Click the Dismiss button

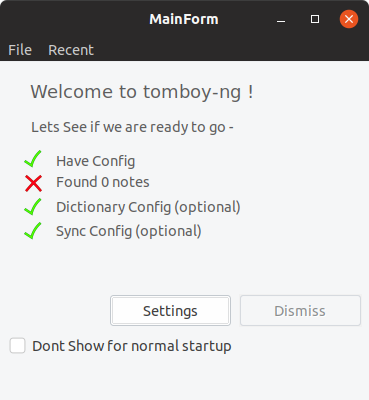point(300,311)
